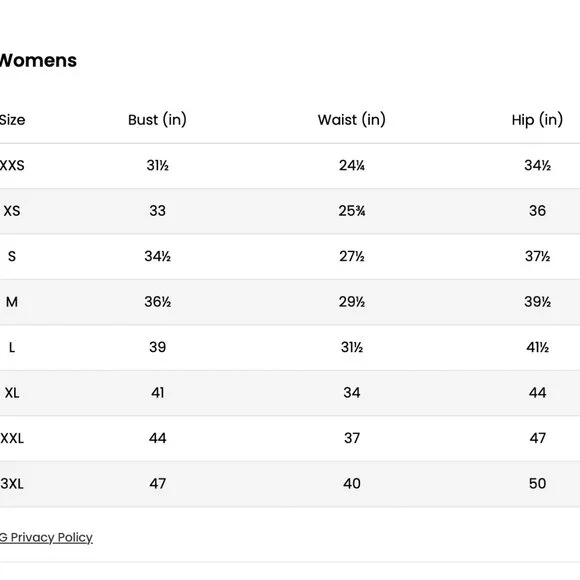Select the XXS size label
Image resolution: width=580 pixels, height=580 pixels.
(12, 165)
